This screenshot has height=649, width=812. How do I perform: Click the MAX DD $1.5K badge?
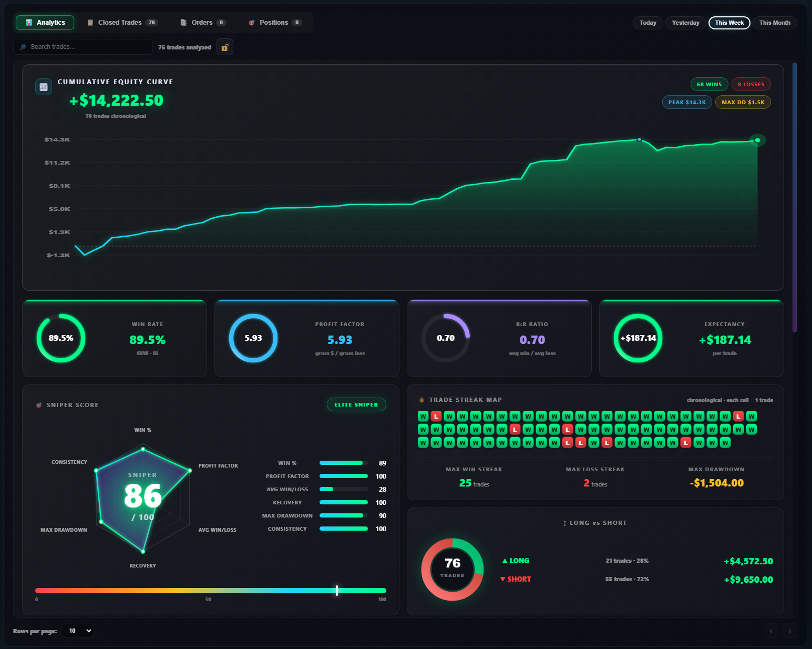coord(743,102)
